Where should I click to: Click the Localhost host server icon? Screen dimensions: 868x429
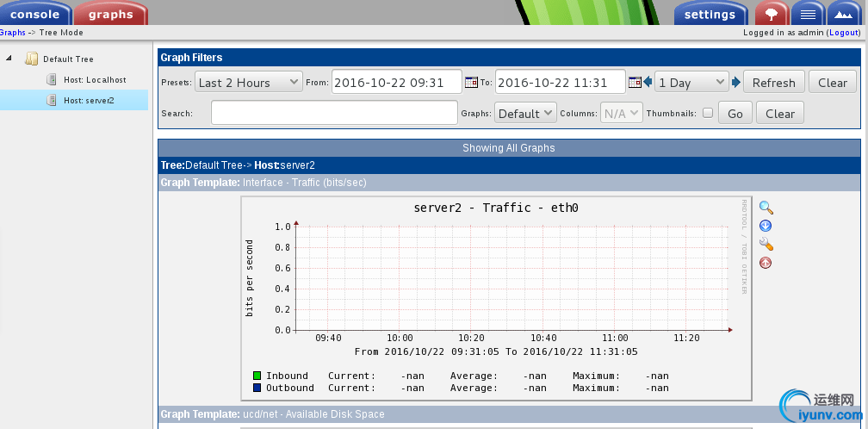(x=52, y=80)
